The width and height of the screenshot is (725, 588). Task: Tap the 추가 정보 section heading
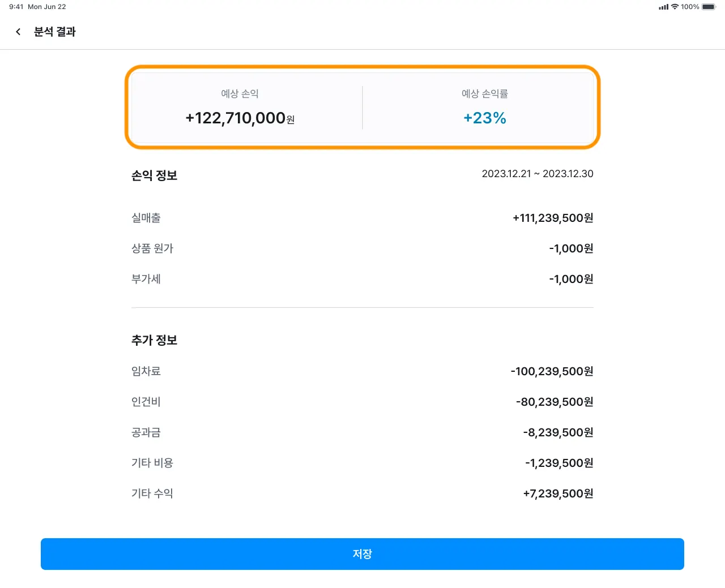155,340
